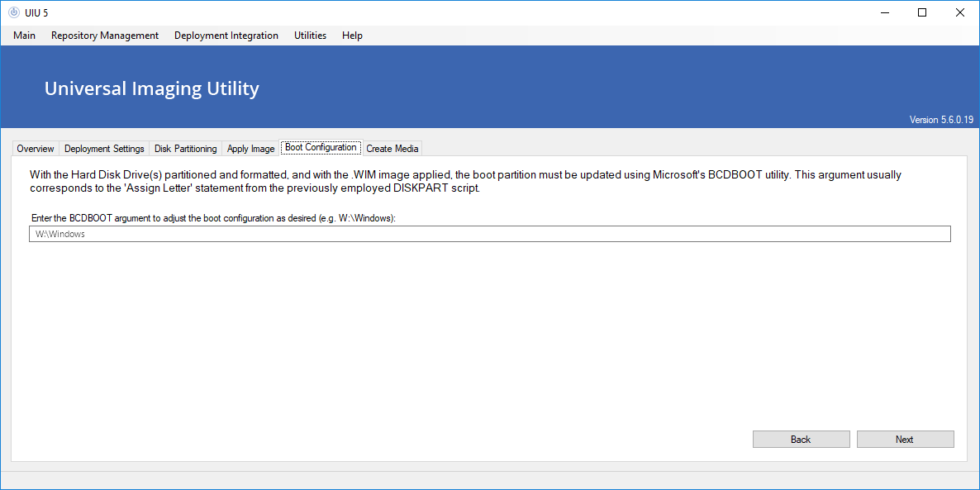This screenshot has width=980, height=490.
Task: Go to the Disk Partitioning tab
Action: (186, 149)
